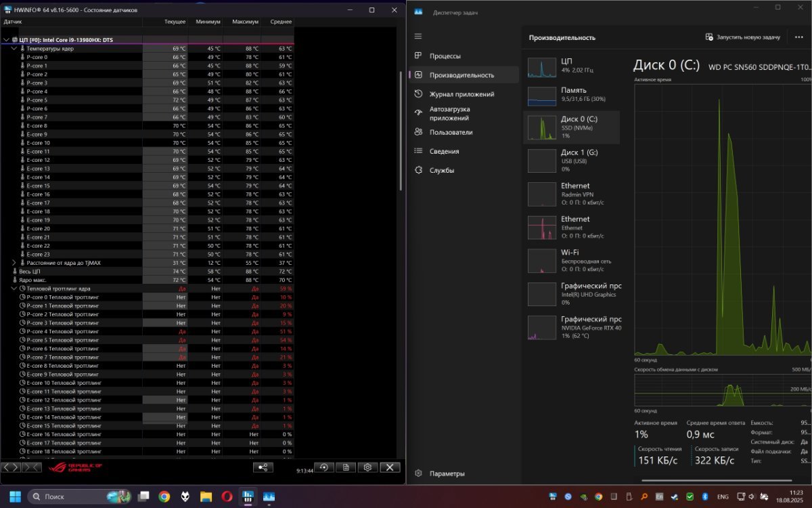Open the Processes page in Task Manager
This screenshot has height=508, width=812.
click(x=464, y=56)
